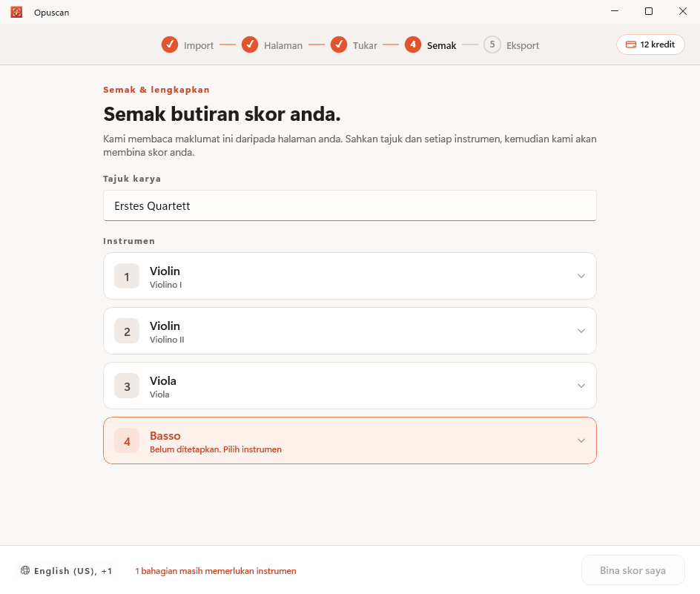Close the Opuscan window

pyautogui.click(x=683, y=11)
